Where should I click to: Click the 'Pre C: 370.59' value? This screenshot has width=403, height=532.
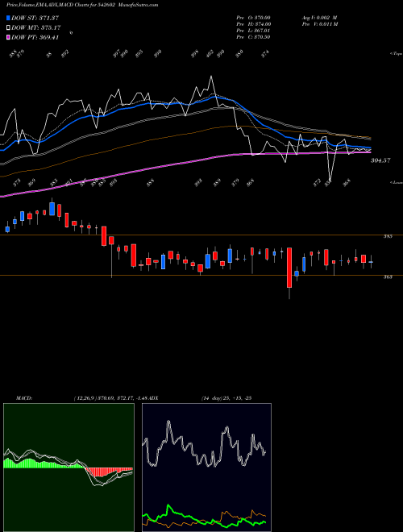pyautogui.click(x=253, y=36)
